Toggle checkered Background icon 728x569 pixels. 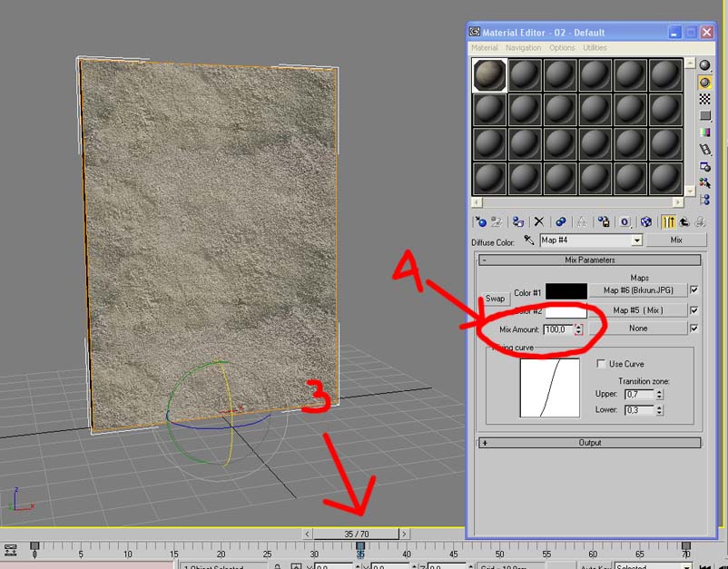click(704, 99)
